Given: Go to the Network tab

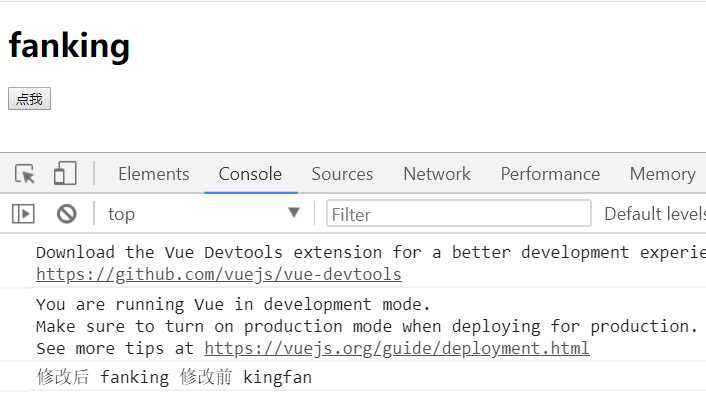Looking at the screenshot, I should pyautogui.click(x=437, y=174).
